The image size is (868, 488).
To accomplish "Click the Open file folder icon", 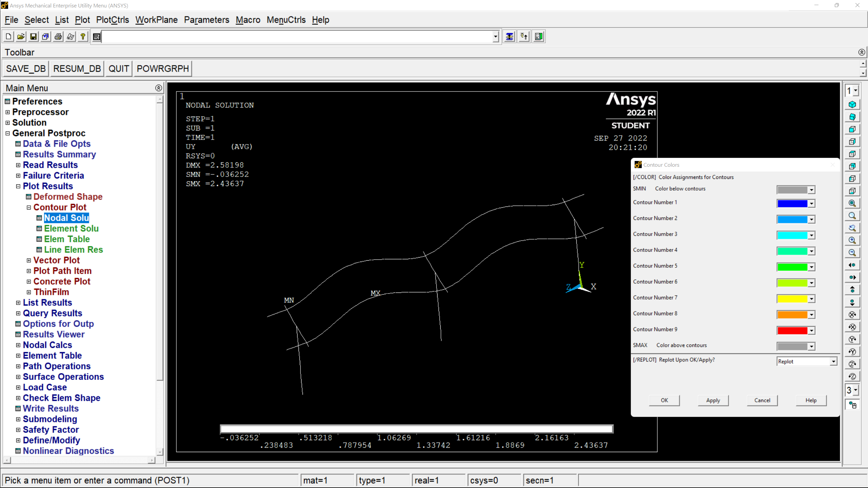I will [x=21, y=37].
